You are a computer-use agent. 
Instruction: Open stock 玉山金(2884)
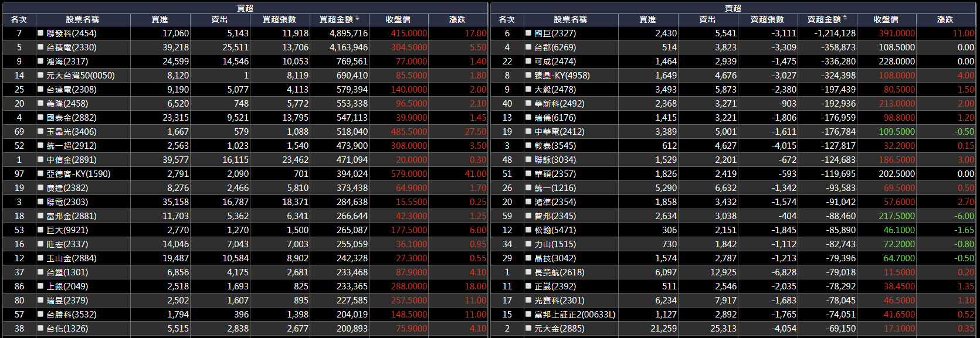[x=72, y=258]
